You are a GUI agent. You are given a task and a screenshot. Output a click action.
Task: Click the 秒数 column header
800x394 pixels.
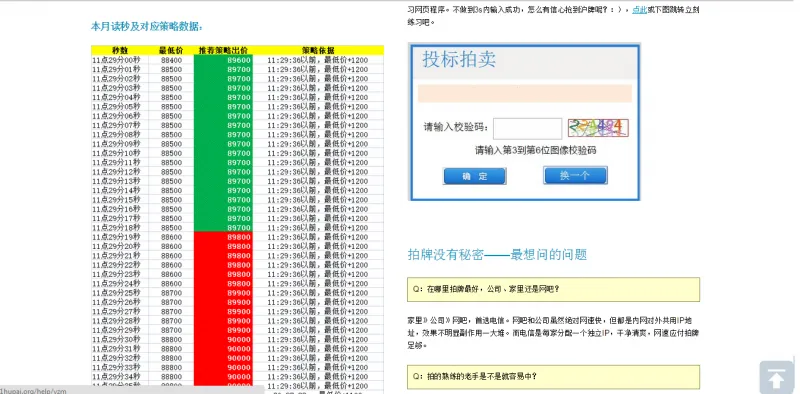[x=120, y=50]
